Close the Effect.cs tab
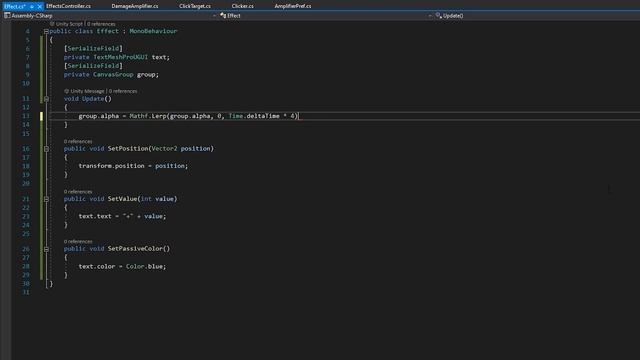The image size is (640, 360). point(40,7)
